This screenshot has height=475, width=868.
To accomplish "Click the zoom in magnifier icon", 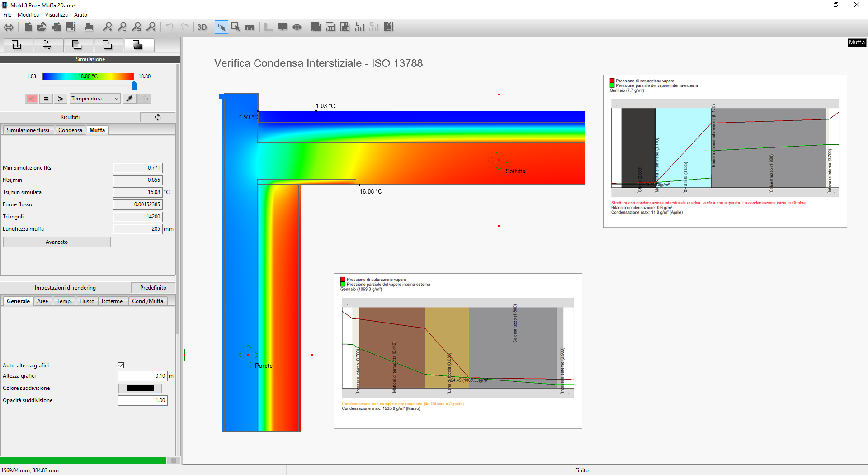I will tap(108, 27).
